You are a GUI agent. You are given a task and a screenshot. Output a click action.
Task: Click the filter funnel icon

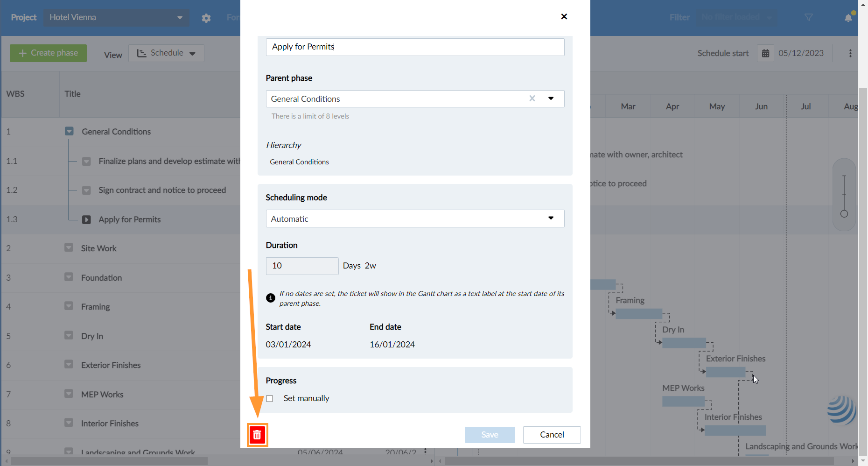[x=809, y=17]
